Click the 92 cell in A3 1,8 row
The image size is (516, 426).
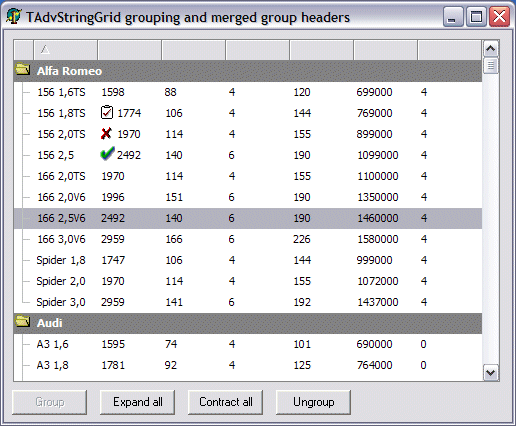(x=170, y=365)
